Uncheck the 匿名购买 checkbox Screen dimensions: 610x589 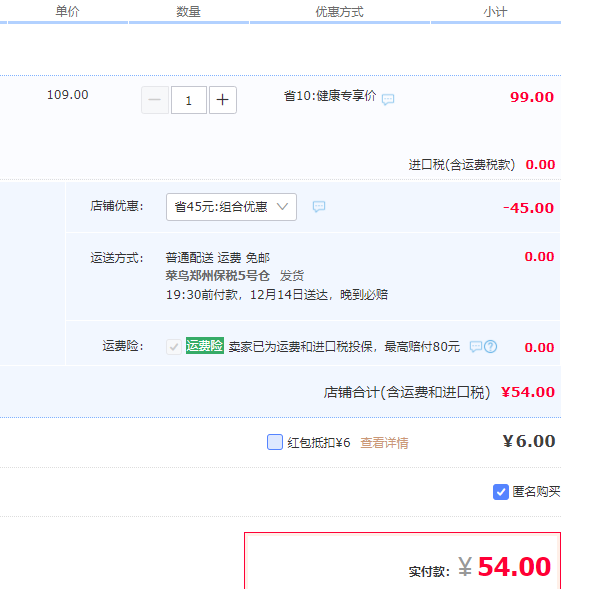(501, 492)
